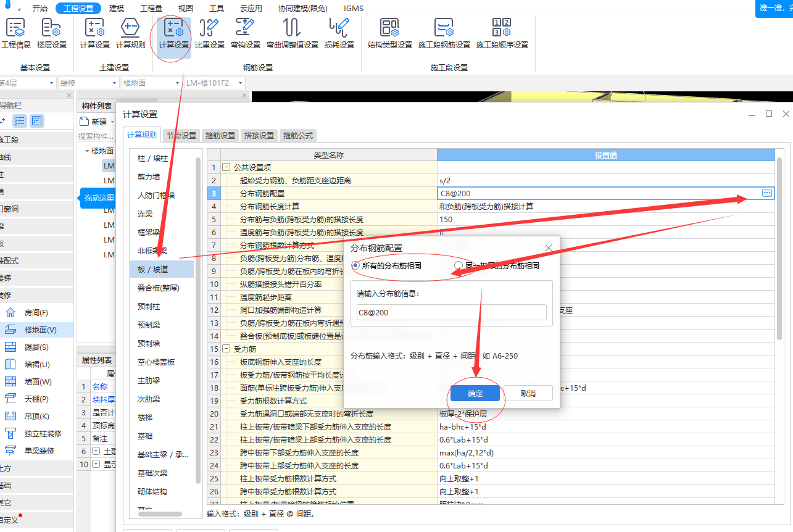
Task: Select 单梁装修 in the navigation panel
Action: click(37, 451)
